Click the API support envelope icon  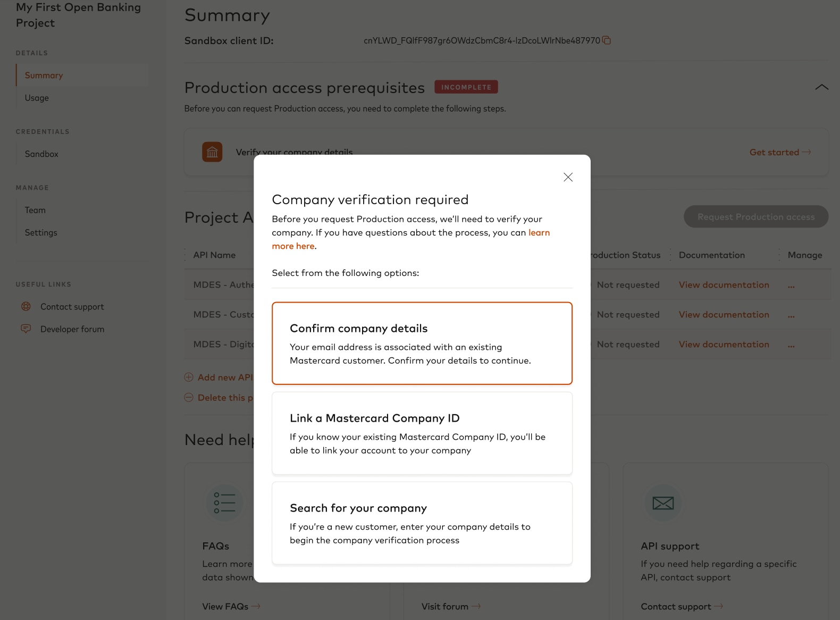(x=663, y=503)
